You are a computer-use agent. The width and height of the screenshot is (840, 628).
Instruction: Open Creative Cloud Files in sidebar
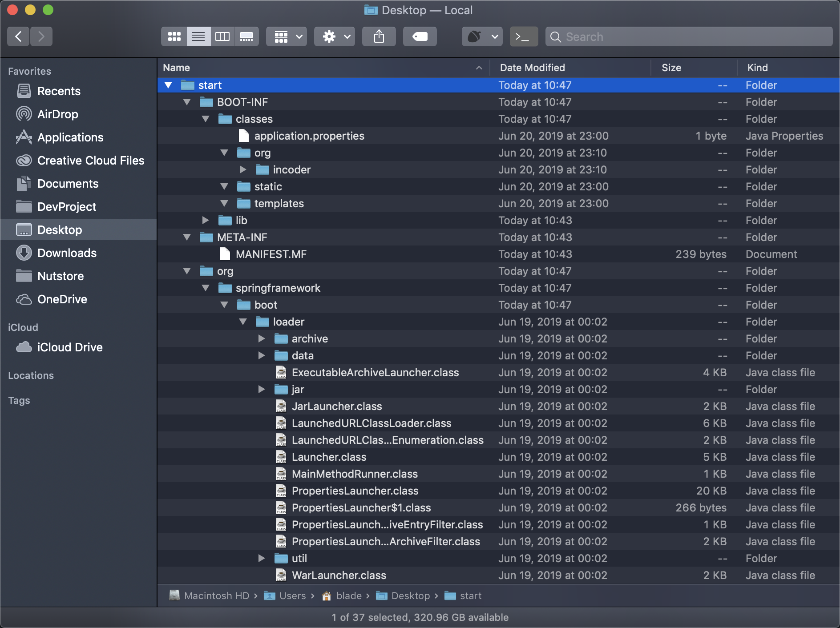[x=78, y=161]
